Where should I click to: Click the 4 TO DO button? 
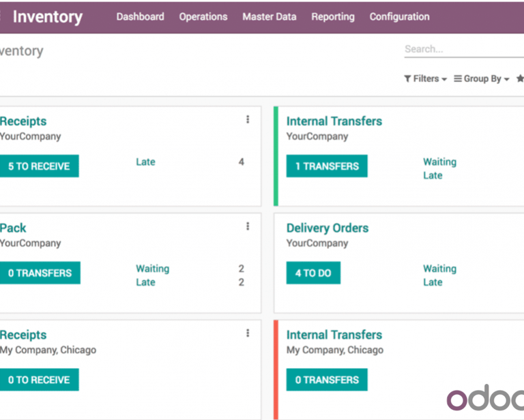coord(313,273)
